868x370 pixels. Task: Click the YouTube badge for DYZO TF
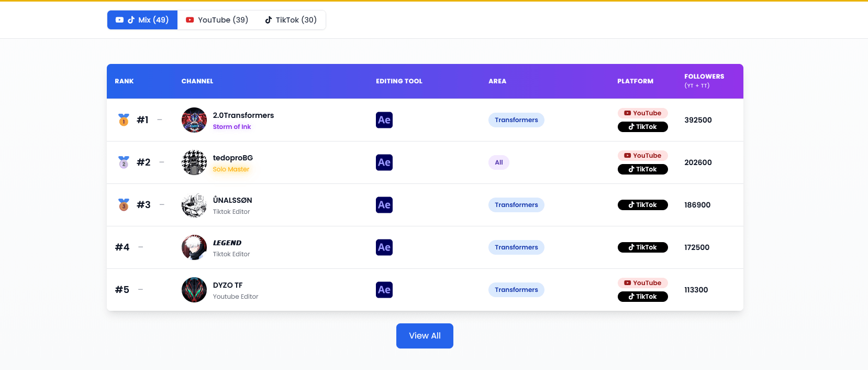point(642,283)
